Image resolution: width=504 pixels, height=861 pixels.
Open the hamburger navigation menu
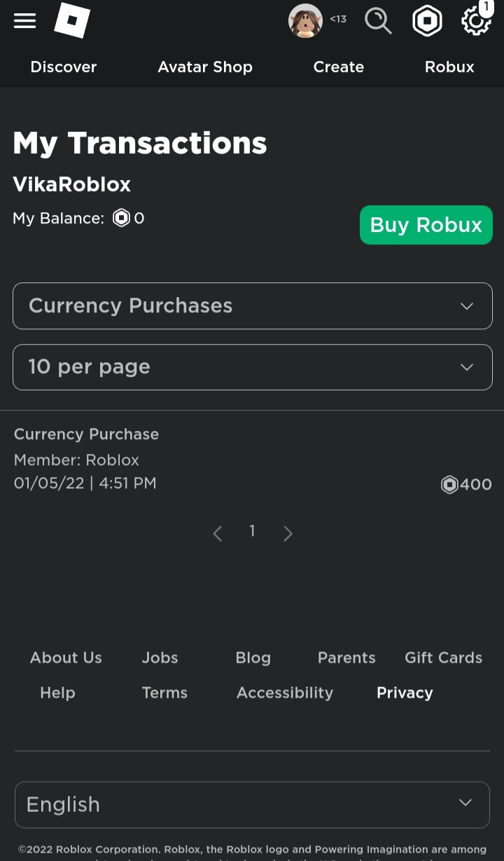(24, 21)
